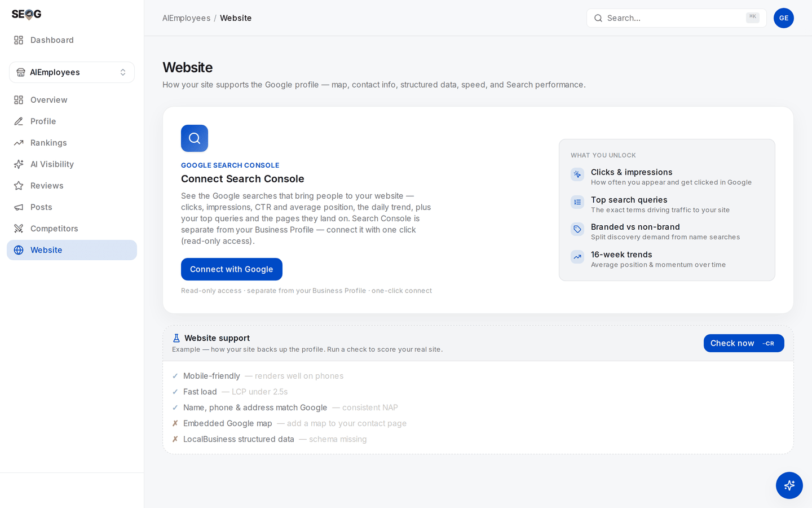Viewport: 812px width, 508px height.
Task: Click the Check now button
Action: 744,343
